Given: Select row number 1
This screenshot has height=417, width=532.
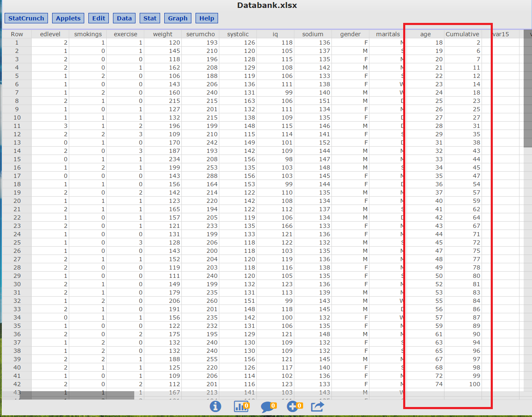Looking at the screenshot, I should coord(17,42).
